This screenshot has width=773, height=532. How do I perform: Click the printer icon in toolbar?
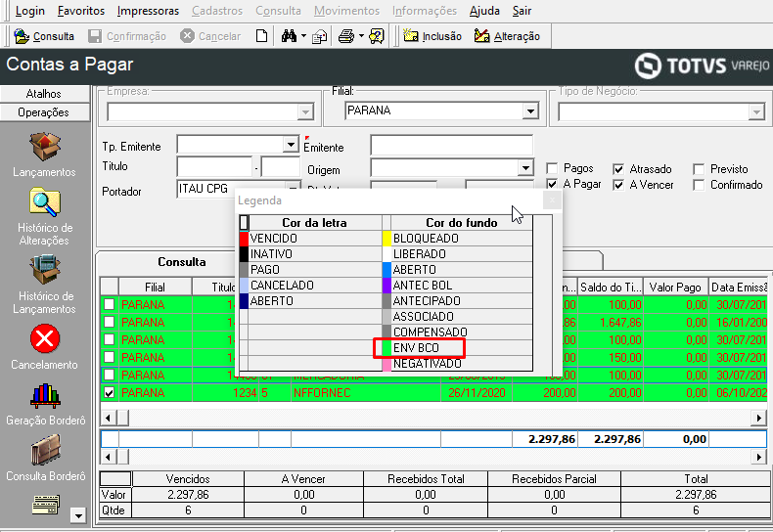pyautogui.click(x=346, y=36)
